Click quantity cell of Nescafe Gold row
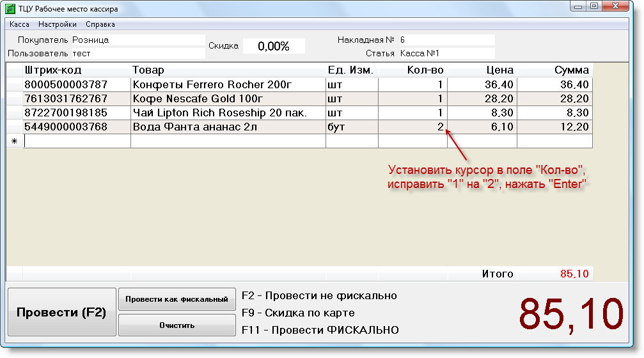Viewport: 644px width, 358px height. pyautogui.click(x=412, y=98)
